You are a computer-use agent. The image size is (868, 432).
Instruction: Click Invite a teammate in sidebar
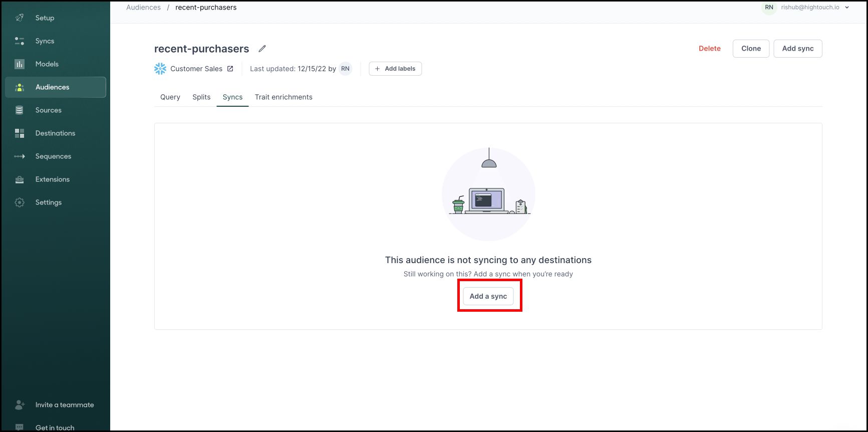pyautogui.click(x=65, y=405)
